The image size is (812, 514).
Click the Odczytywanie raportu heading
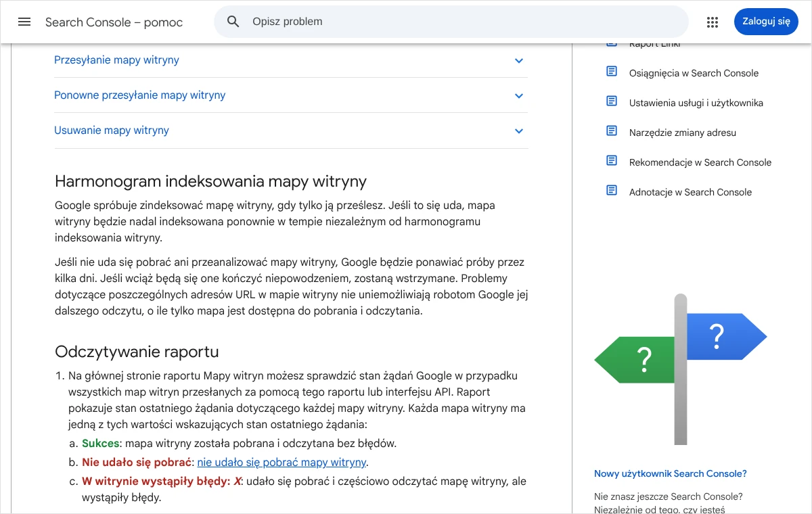coord(137,352)
